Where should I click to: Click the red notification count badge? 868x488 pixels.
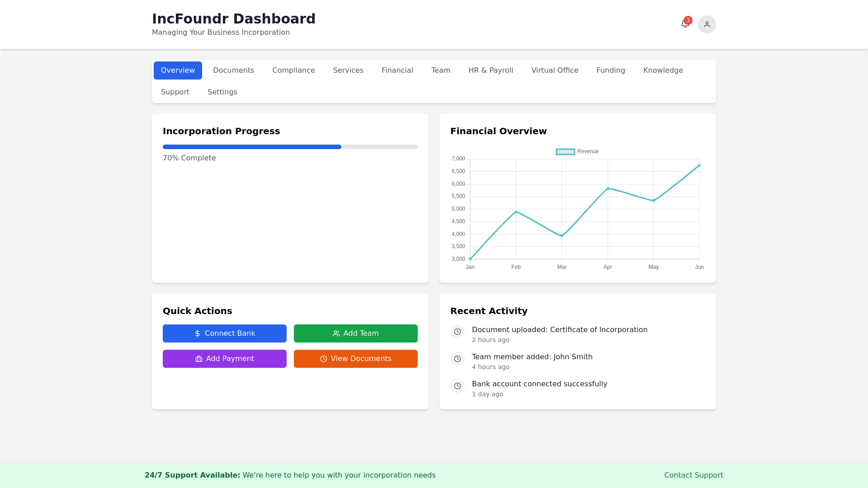pos(688,20)
